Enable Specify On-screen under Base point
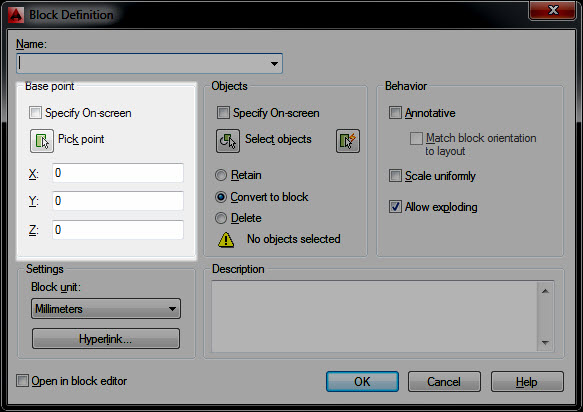583x412 pixels. pyautogui.click(x=35, y=113)
